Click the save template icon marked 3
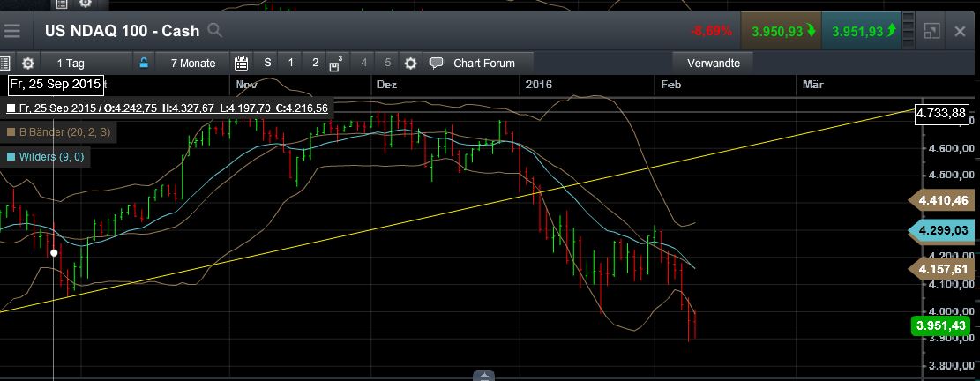This screenshot has width=980, height=381. coord(335,63)
